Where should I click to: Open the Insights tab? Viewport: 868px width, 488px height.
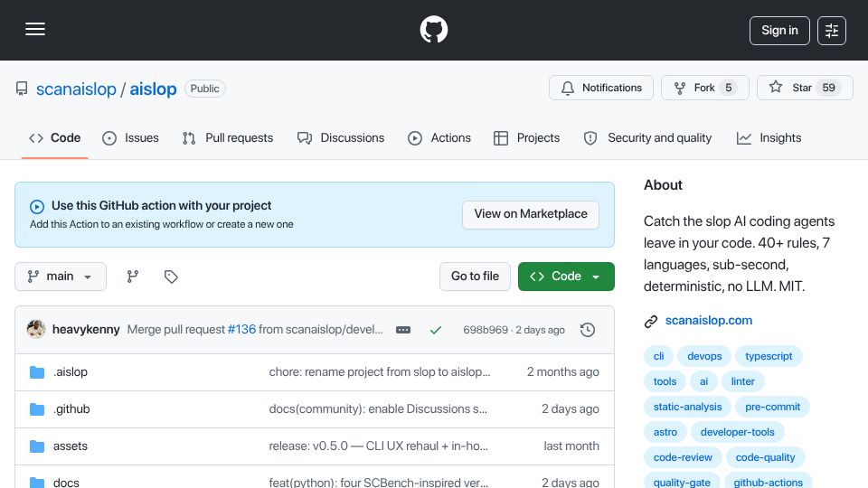click(x=769, y=137)
